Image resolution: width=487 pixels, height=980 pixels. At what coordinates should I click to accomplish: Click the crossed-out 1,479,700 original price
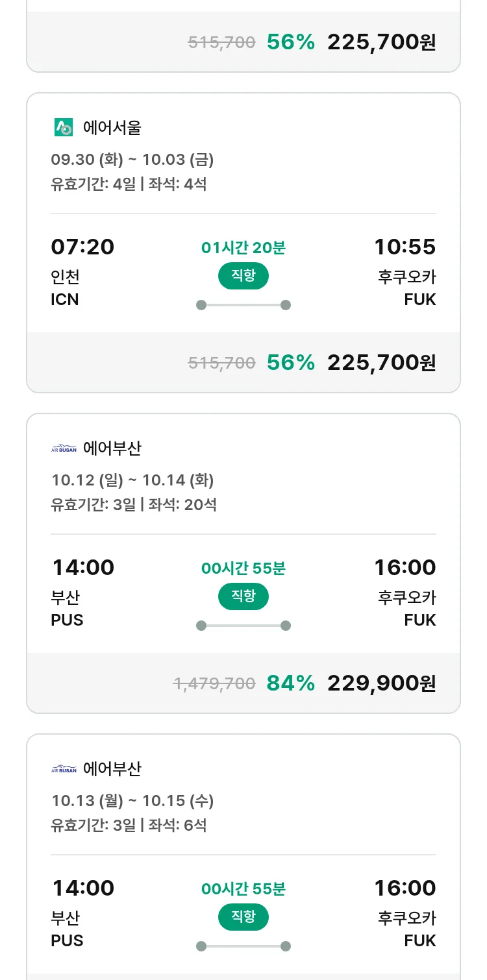(x=214, y=683)
